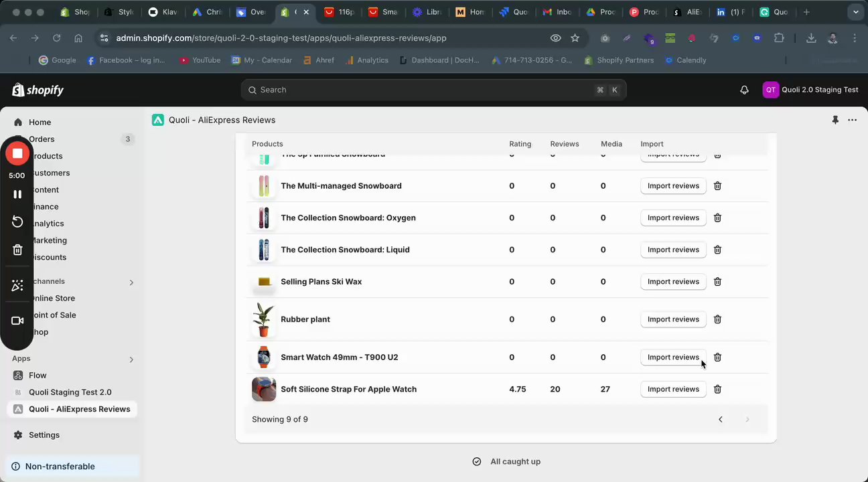
Task: Toggle the recorder camera icon
Action: [17, 321]
